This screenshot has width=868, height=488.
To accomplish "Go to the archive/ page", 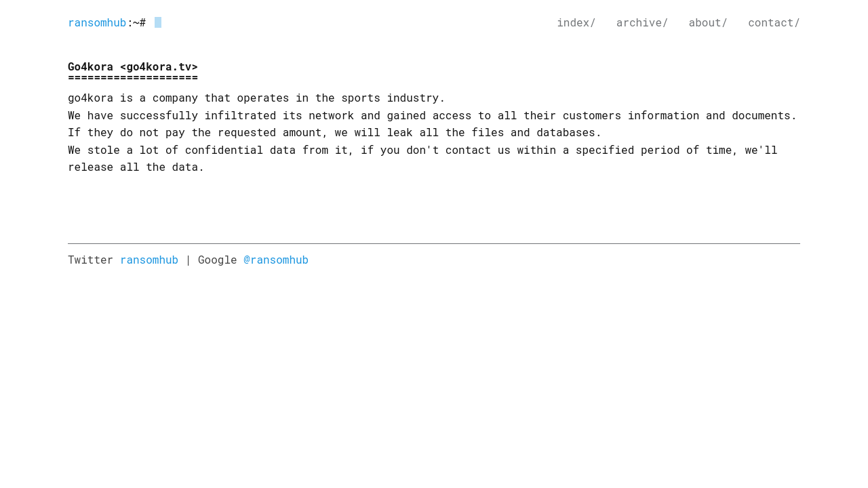I will [x=642, y=22].
